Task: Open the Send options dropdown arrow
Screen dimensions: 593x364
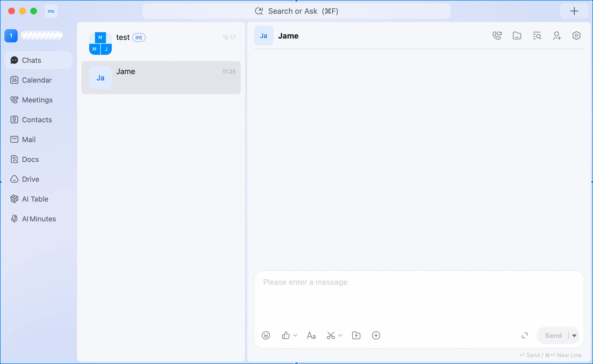Action: (574, 336)
